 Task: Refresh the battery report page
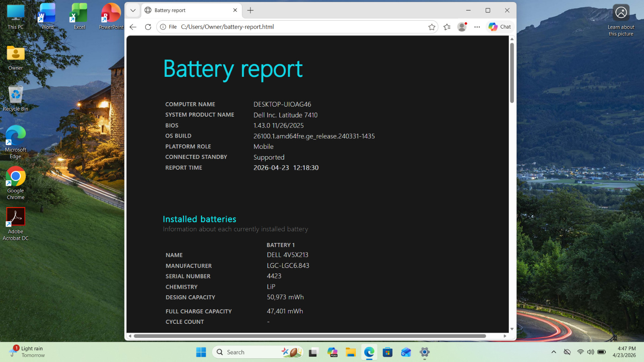148,27
